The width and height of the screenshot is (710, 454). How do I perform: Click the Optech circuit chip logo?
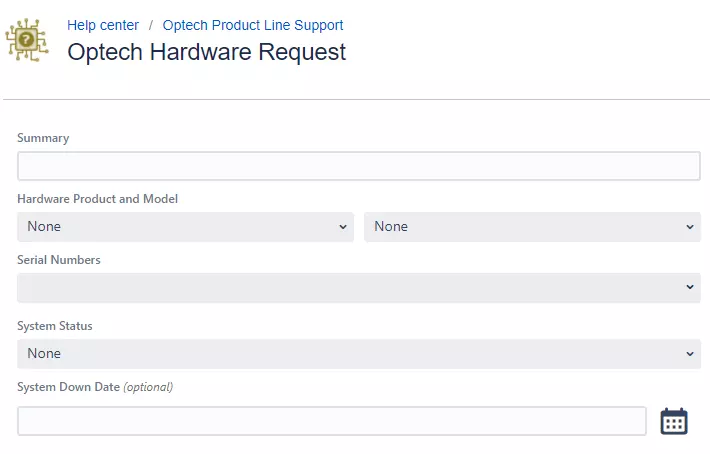tap(27, 40)
